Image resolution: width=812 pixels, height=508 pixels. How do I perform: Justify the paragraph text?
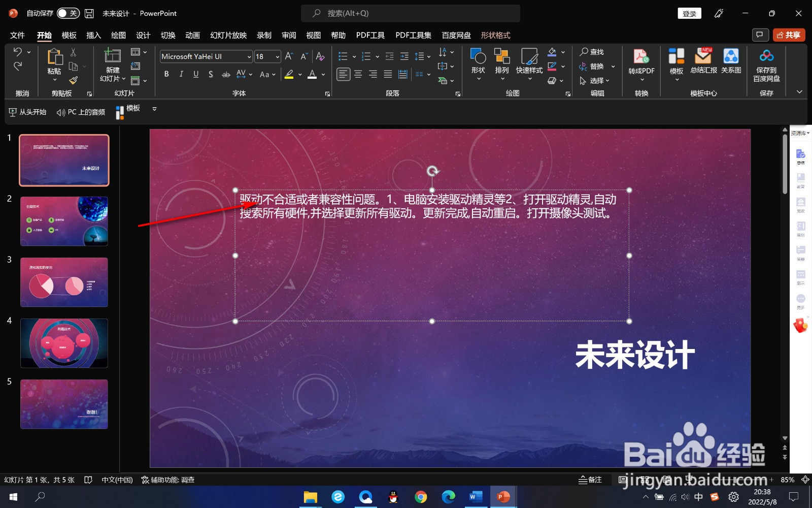(x=388, y=74)
